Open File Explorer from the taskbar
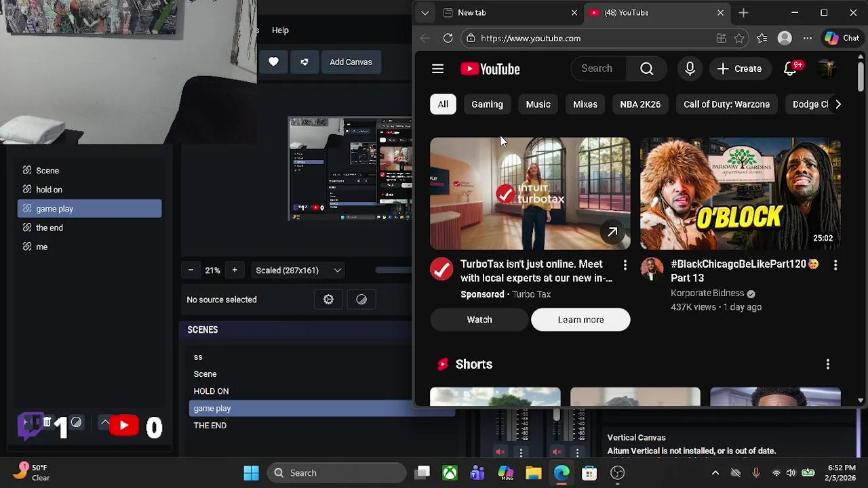 [534, 473]
